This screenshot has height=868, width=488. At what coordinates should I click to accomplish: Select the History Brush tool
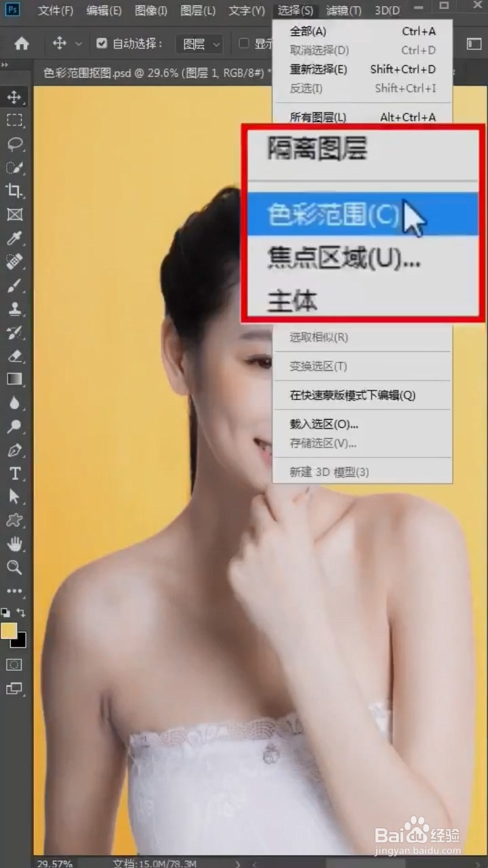pyautogui.click(x=14, y=332)
